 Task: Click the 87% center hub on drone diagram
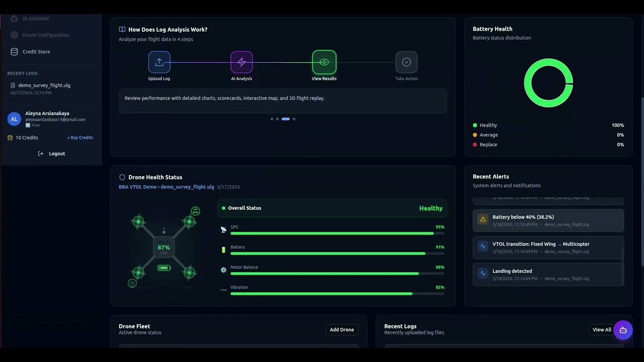[164, 248]
